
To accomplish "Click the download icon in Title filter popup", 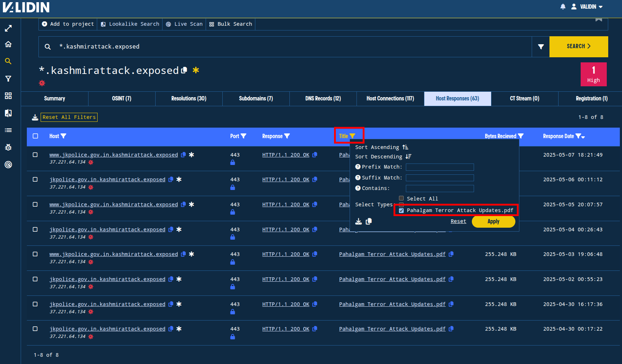I will pyautogui.click(x=358, y=222).
